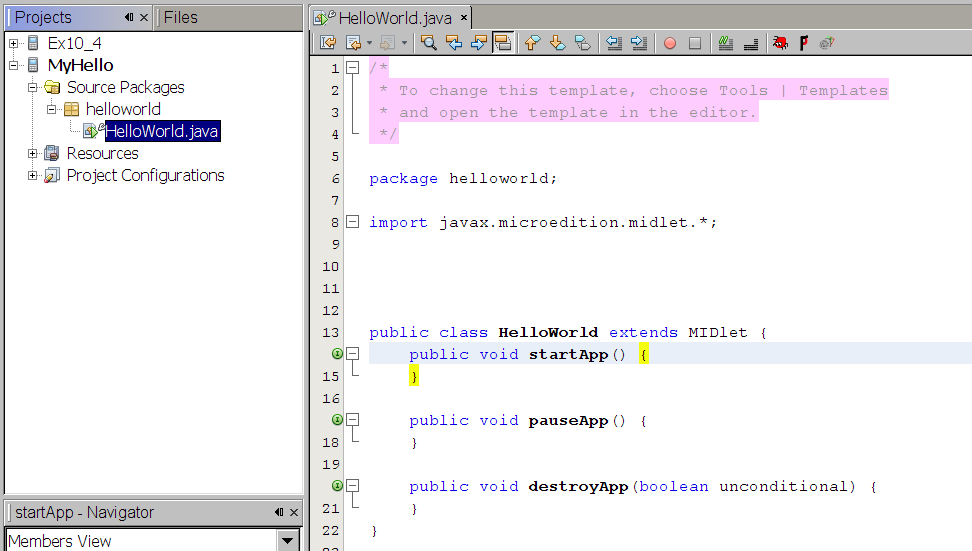Screen dimensions: 972x551
Task: Open the Members View dropdown
Action: point(288,541)
